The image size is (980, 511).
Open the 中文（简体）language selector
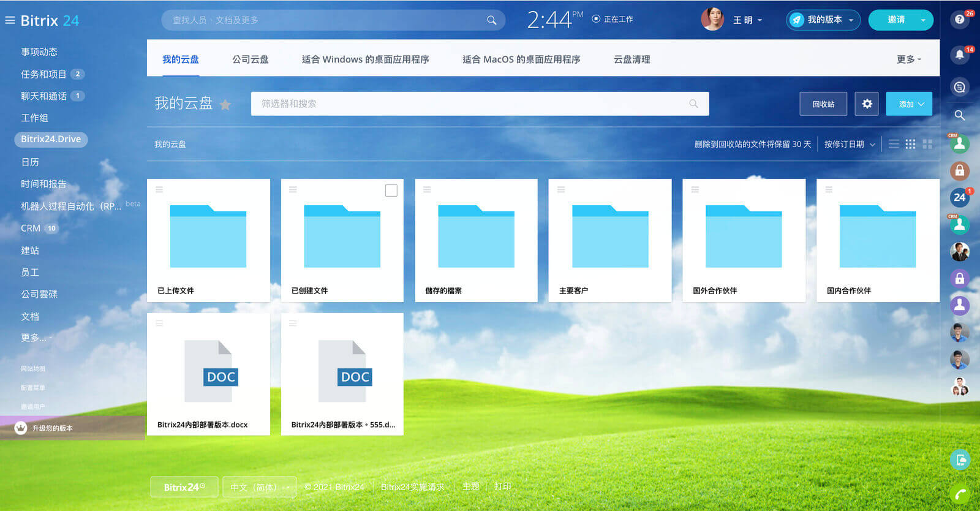260,487
